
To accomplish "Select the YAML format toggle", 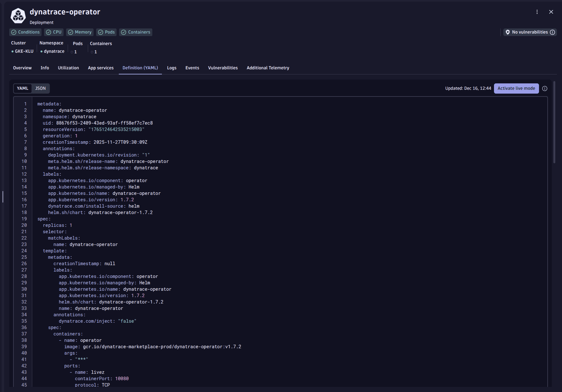I will 23,88.
